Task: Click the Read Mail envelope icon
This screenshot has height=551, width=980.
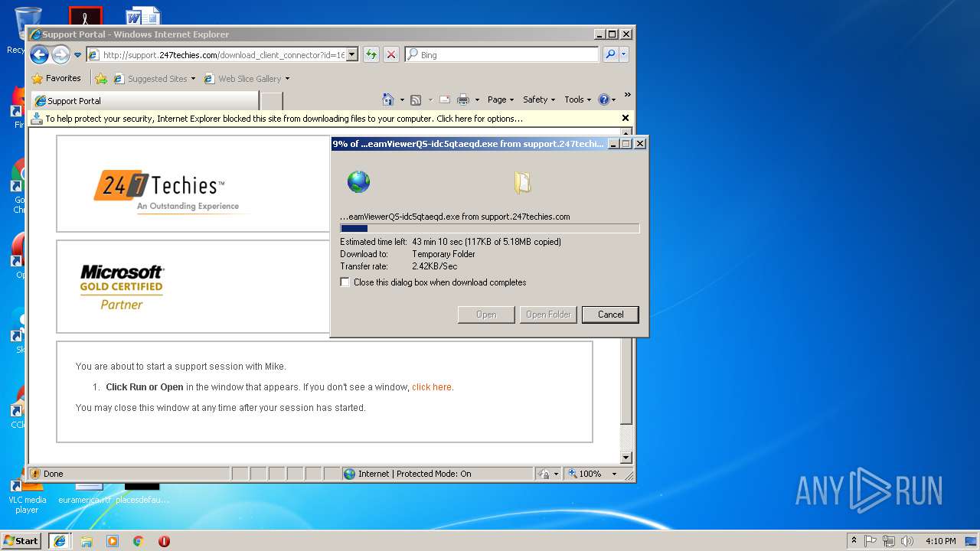Action: coord(444,99)
